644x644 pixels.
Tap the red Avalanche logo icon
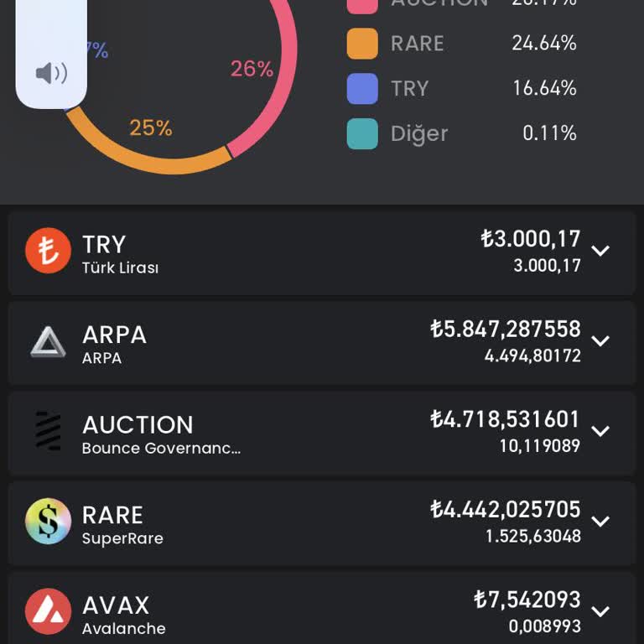48,611
